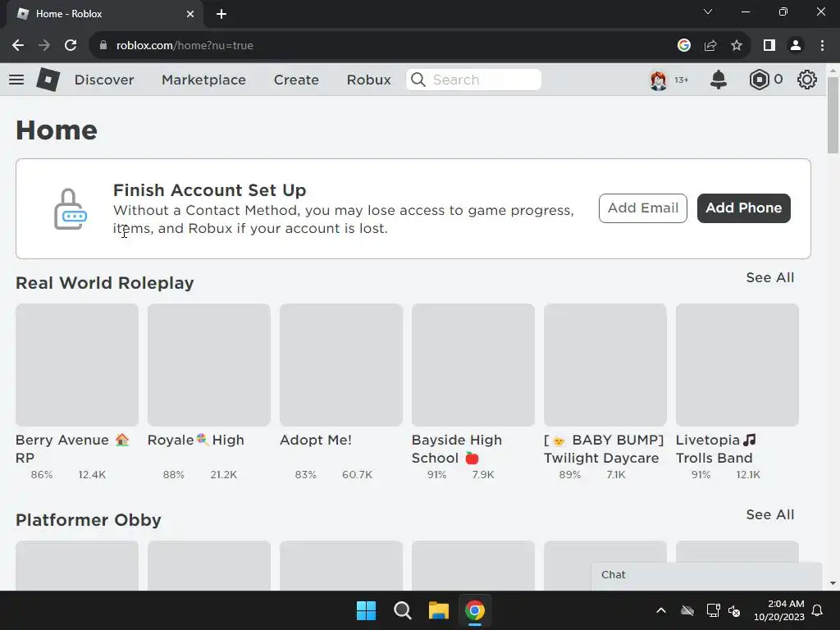Click the Add Email button
Screen dimensions: 840x630
tap(643, 208)
